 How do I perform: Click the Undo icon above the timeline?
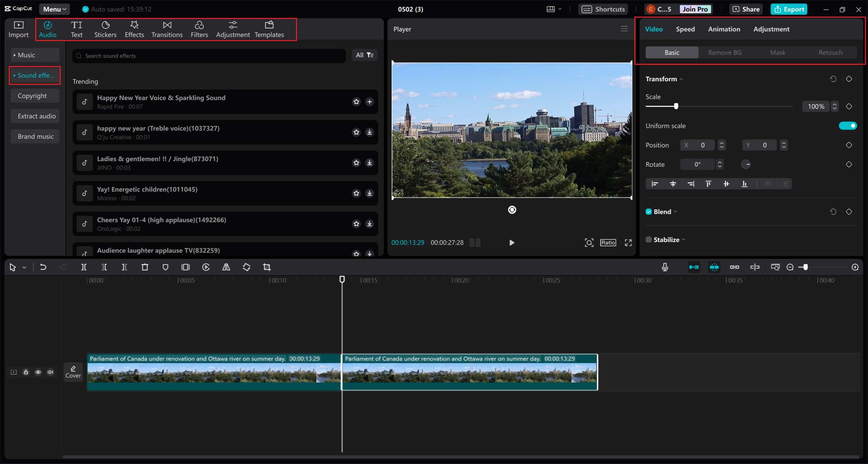(x=43, y=267)
